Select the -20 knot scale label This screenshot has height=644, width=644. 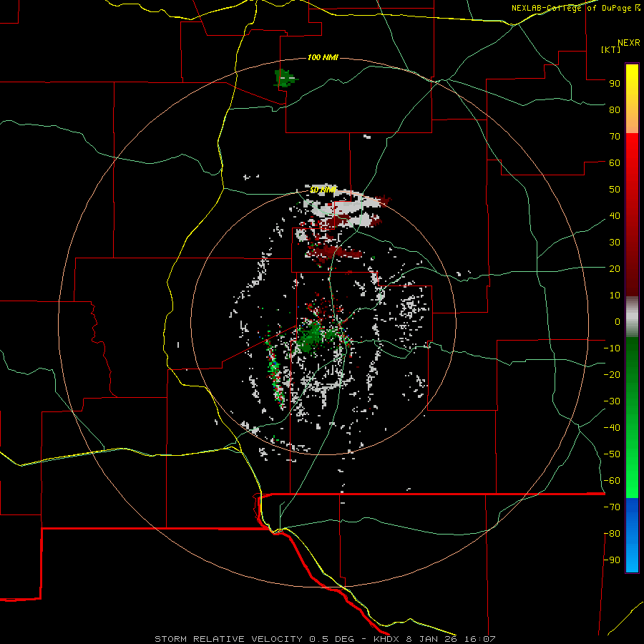coord(612,374)
